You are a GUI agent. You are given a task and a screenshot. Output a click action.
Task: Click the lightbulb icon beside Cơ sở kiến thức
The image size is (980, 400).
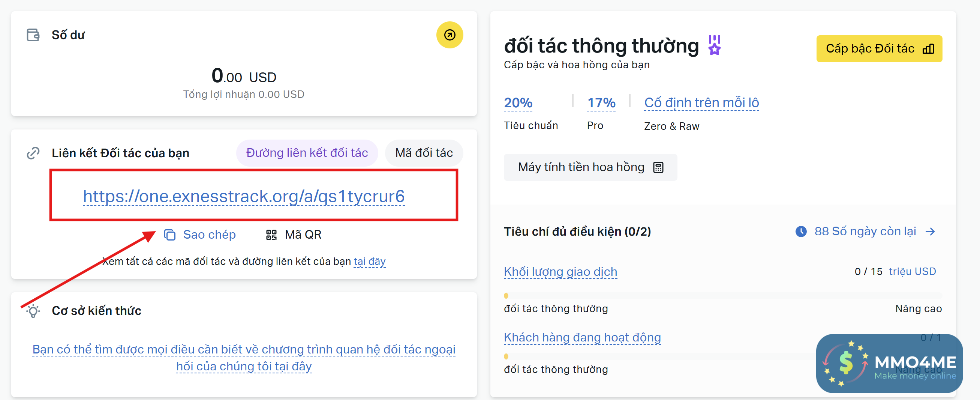[x=33, y=311]
